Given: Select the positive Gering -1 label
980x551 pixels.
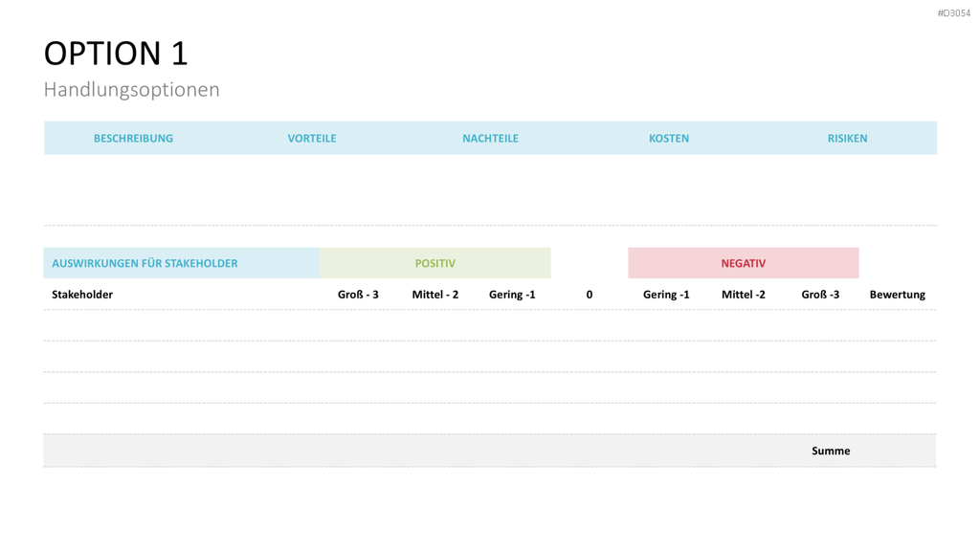Looking at the screenshot, I should [512, 295].
